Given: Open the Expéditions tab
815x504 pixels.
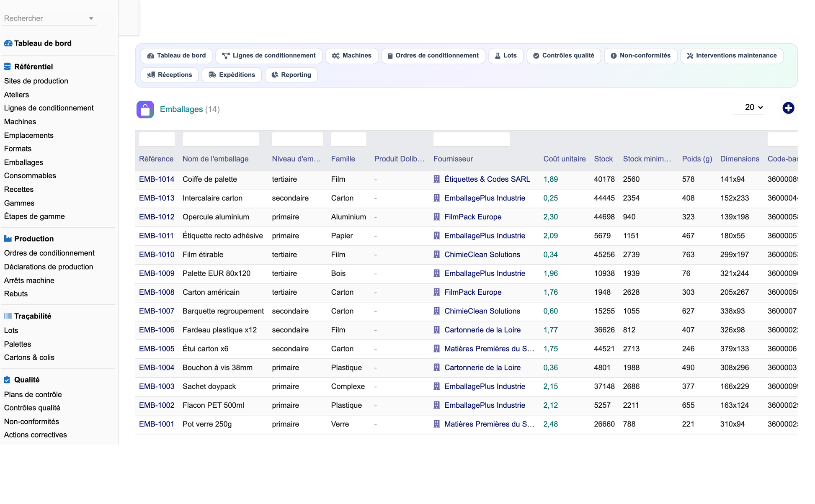Looking at the screenshot, I should click(x=232, y=75).
